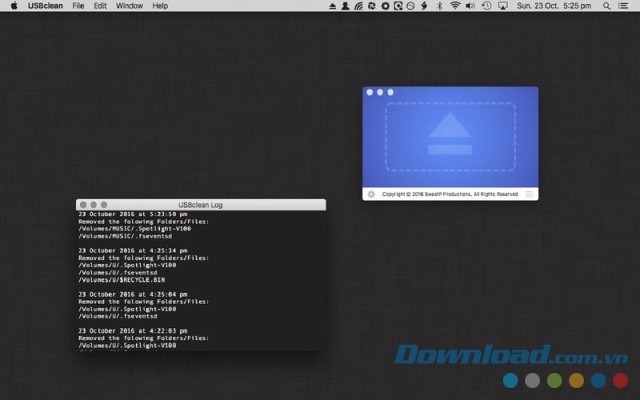Open the volume control in menu bar
The image size is (640, 400).
[471, 6]
